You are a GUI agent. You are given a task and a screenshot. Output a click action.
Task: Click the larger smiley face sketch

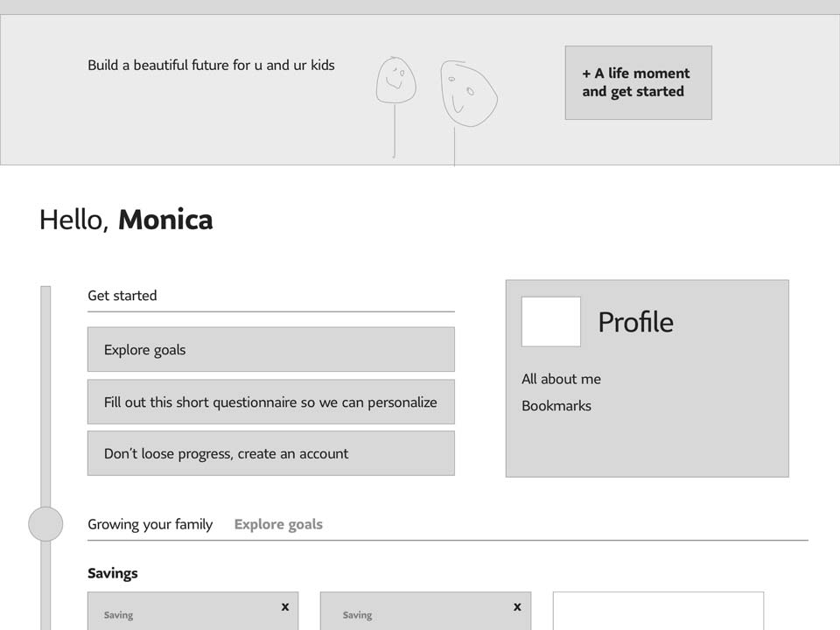pyautogui.click(x=468, y=94)
